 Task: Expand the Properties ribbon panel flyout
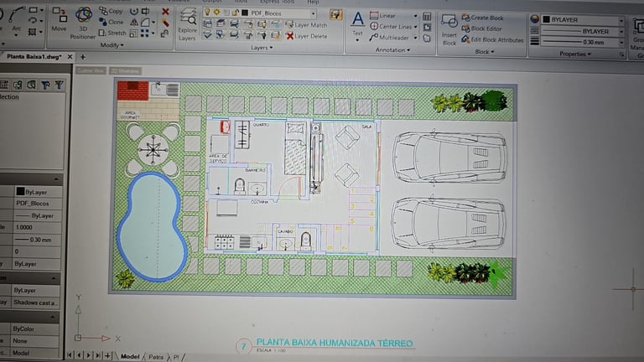(575, 54)
